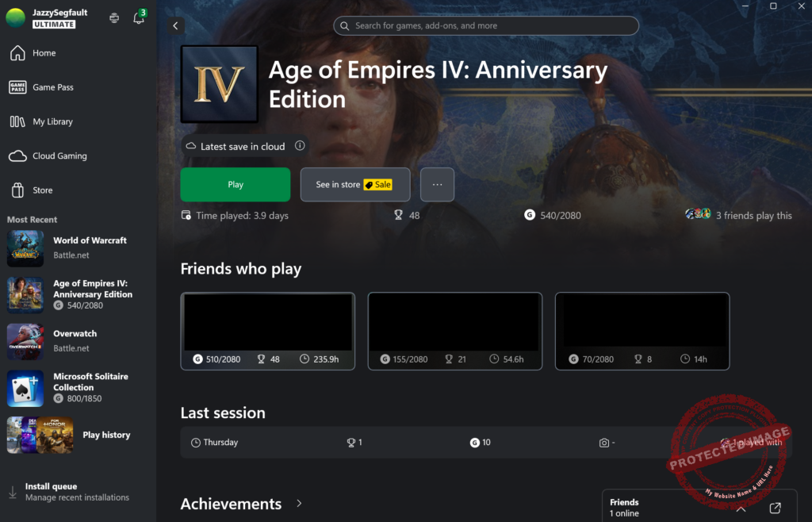Screen dimensions: 812x522
Task: Expand the Achievements section arrow
Action: click(299, 503)
